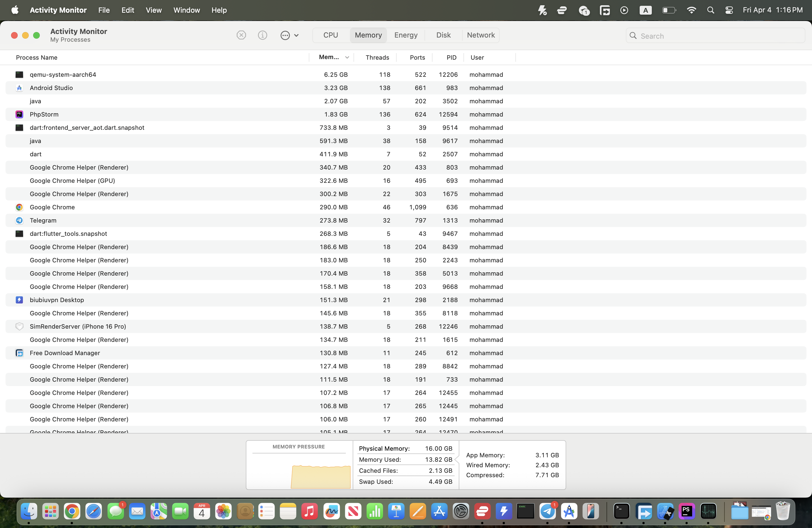Switch to the Energy tab
The width and height of the screenshot is (812, 528).
point(406,35)
